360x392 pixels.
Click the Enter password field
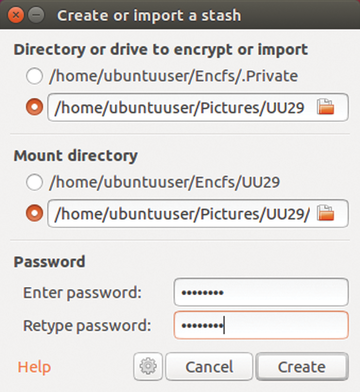tap(261, 292)
